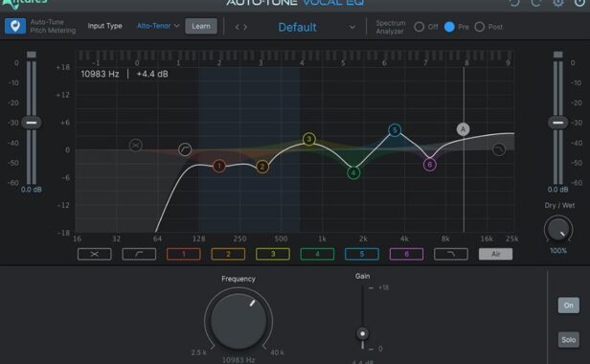Go to next preset arrow
The height and width of the screenshot is (364, 590).
(x=245, y=27)
